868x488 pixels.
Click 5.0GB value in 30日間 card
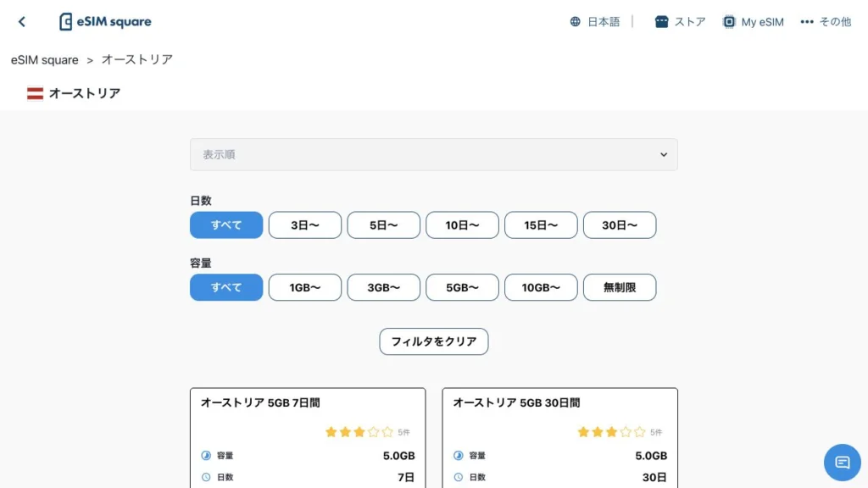point(651,455)
